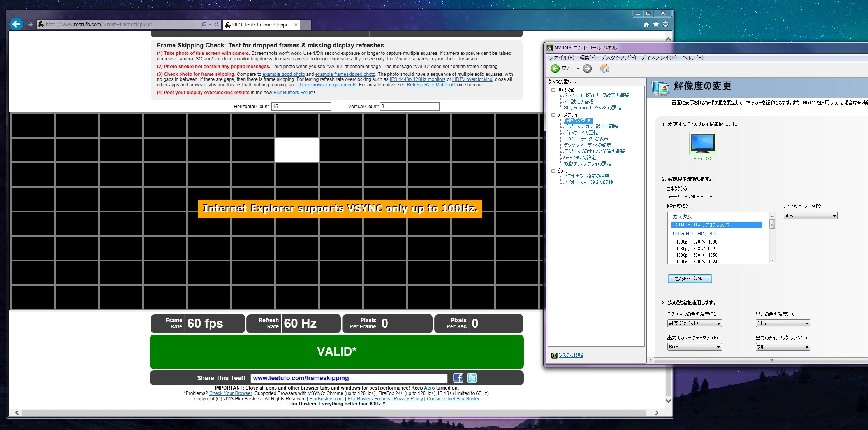Image resolution: width=868 pixels, height=430 pixels.
Task: Select the Acer X34 display icon
Action: click(702, 144)
